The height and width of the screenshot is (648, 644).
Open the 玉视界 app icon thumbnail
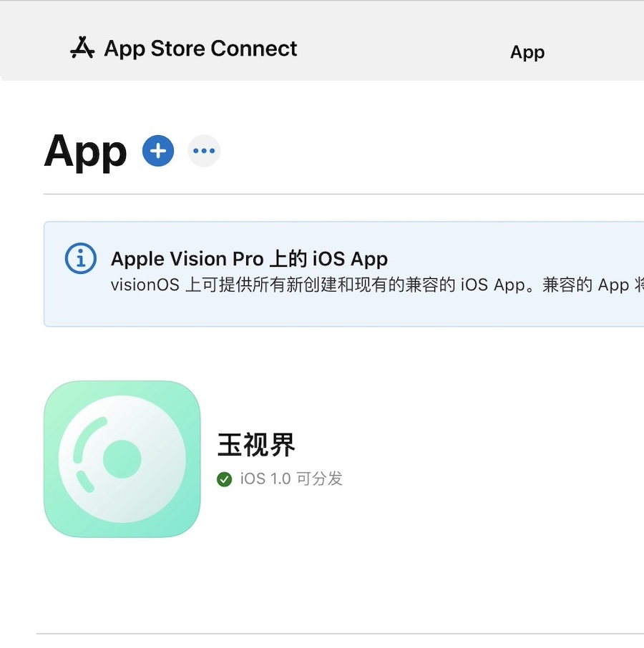click(x=122, y=459)
